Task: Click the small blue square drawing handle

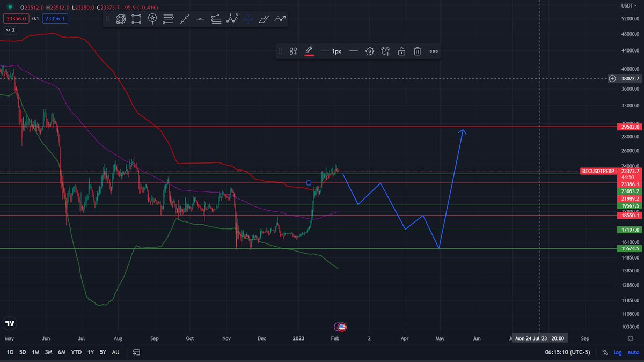Action: click(309, 183)
